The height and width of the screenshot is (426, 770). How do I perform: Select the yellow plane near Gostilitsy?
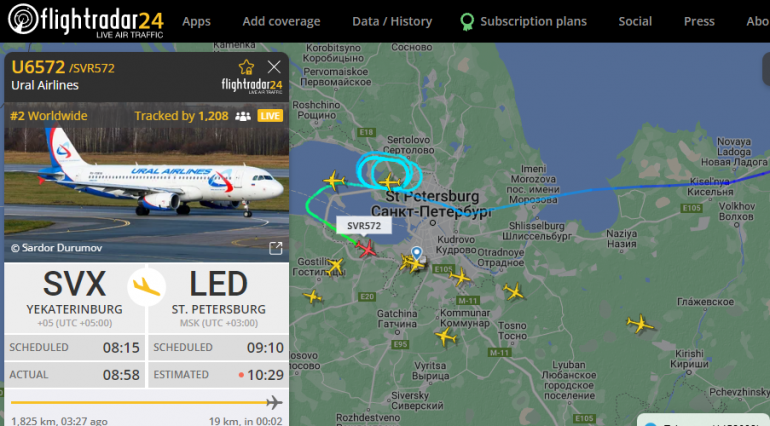click(335, 267)
